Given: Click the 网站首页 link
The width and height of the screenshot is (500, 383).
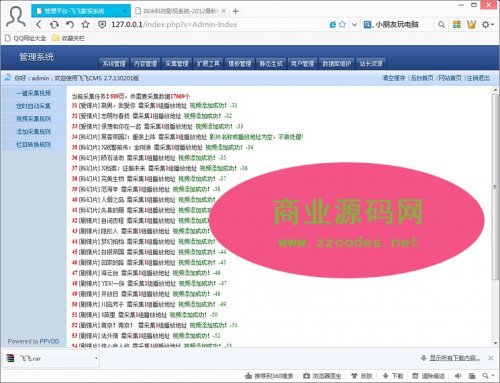Looking at the screenshot, I should [x=450, y=78].
